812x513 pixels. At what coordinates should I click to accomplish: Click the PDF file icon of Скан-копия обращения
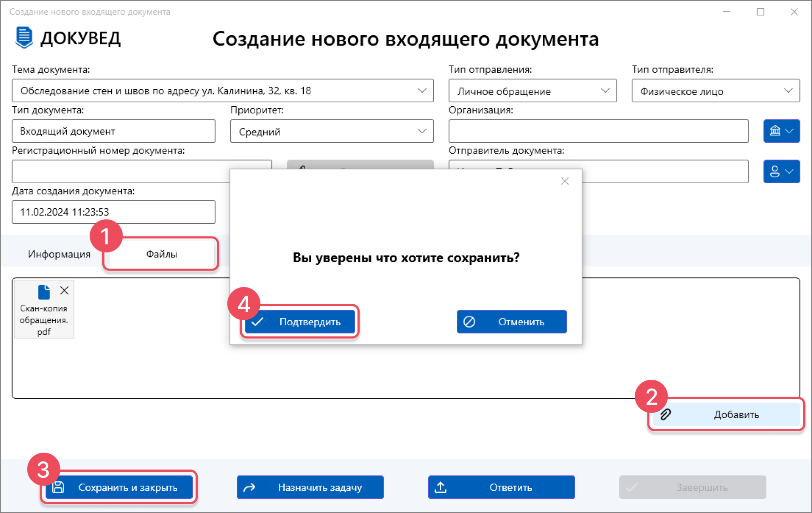pos(44,292)
